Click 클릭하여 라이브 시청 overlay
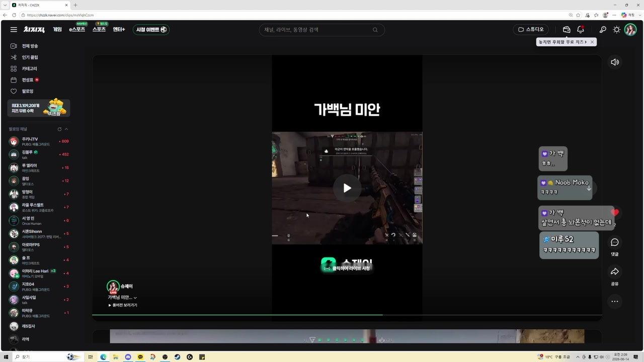Viewport: 644px width, 362px height. point(347,268)
